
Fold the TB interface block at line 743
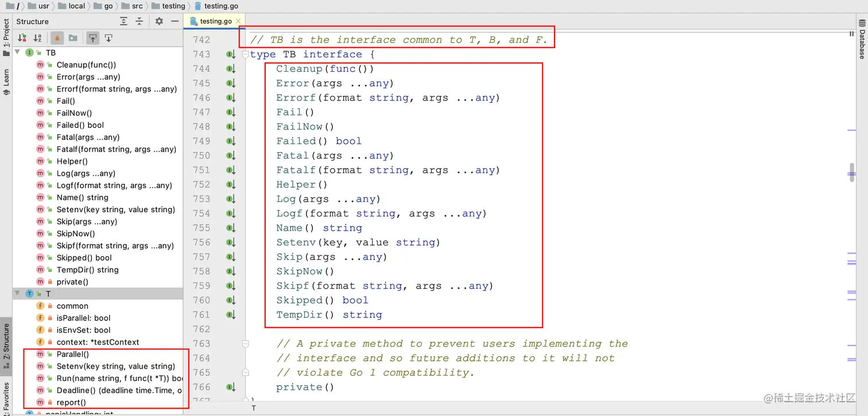246,55
